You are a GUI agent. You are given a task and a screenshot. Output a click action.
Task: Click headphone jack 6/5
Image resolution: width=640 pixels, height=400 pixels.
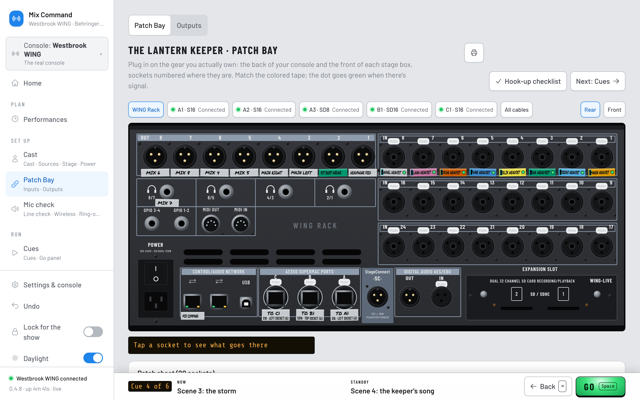226,191
